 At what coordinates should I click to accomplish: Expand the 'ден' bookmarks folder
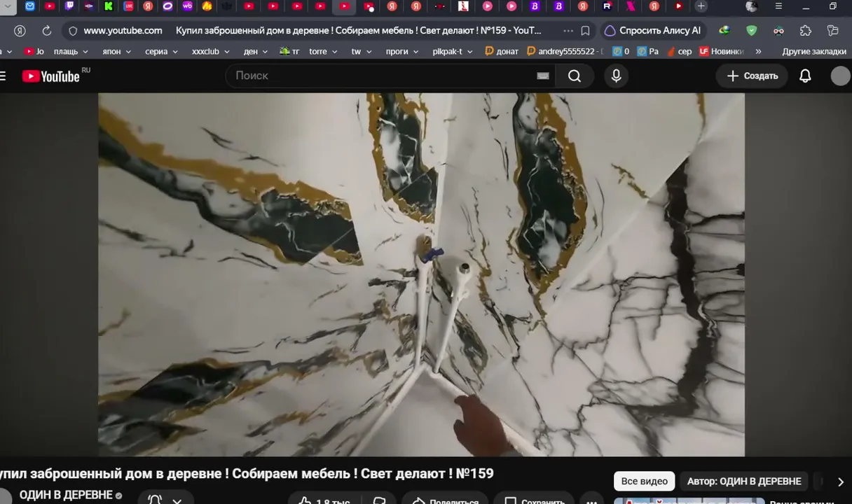(255, 52)
